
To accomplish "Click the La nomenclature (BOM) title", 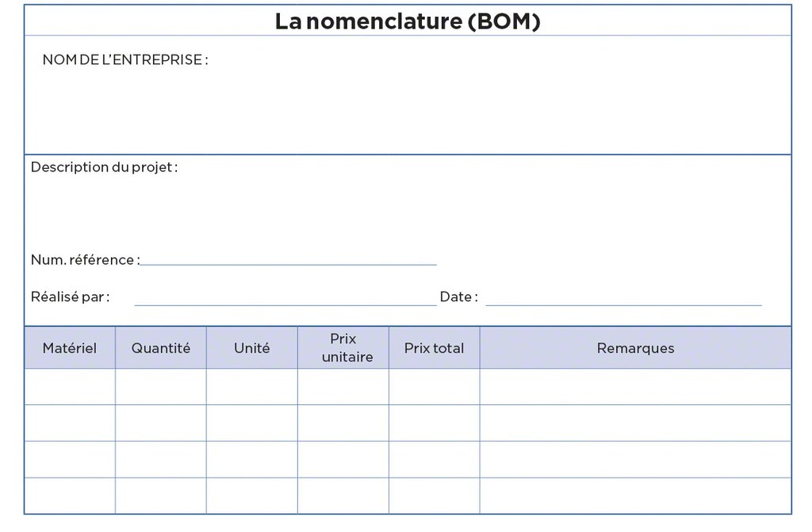I will point(408,21).
